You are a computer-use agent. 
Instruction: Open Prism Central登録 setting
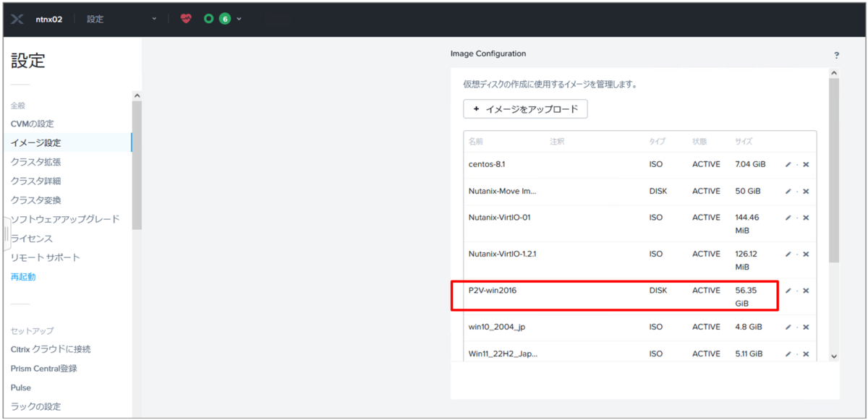44,369
